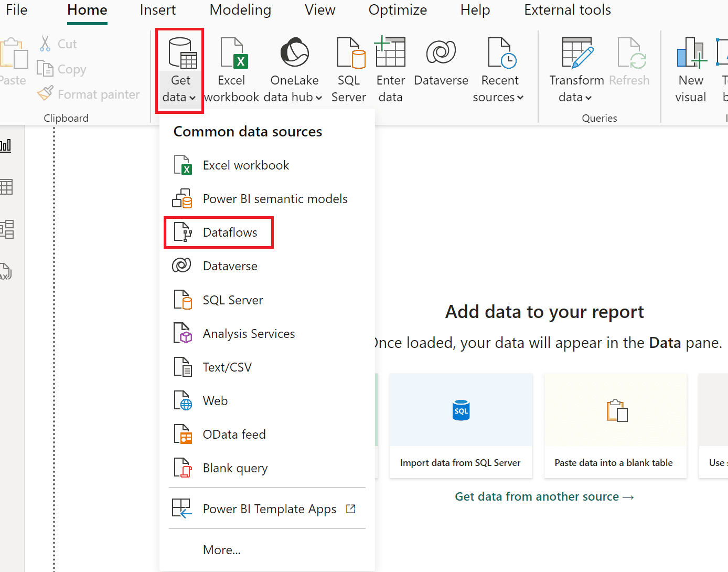
Task: Open the Get data dropdown
Action: coord(179,70)
